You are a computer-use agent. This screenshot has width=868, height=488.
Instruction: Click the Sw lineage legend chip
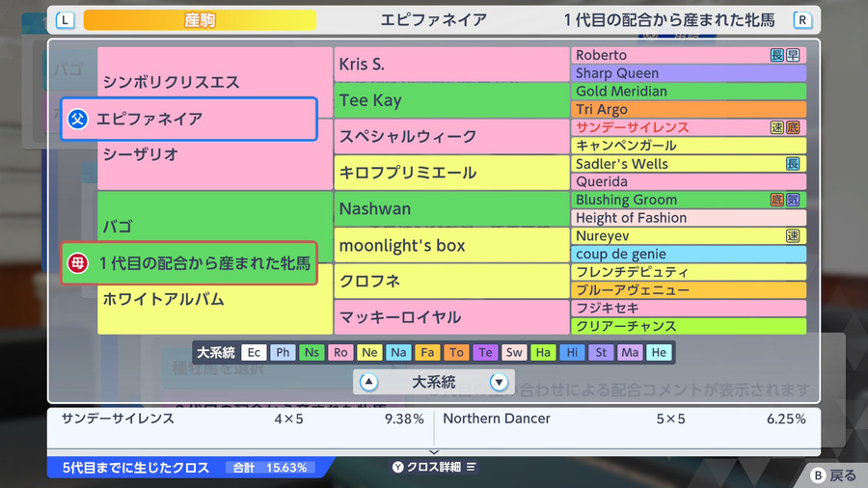point(514,352)
